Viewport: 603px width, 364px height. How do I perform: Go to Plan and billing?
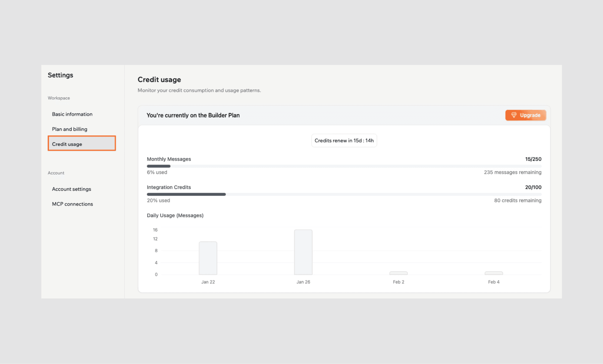point(69,129)
